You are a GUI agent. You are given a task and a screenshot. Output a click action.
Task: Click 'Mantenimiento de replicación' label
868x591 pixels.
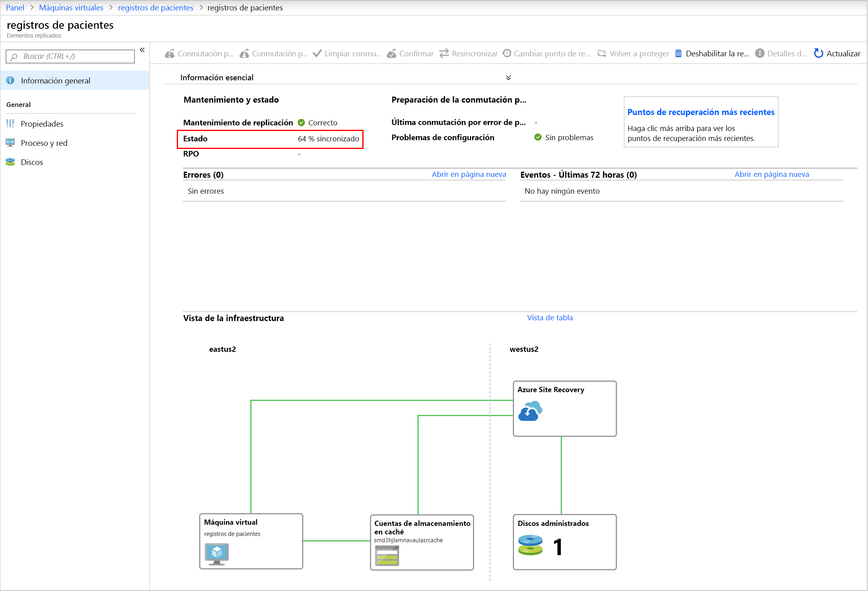pos(238,123)
